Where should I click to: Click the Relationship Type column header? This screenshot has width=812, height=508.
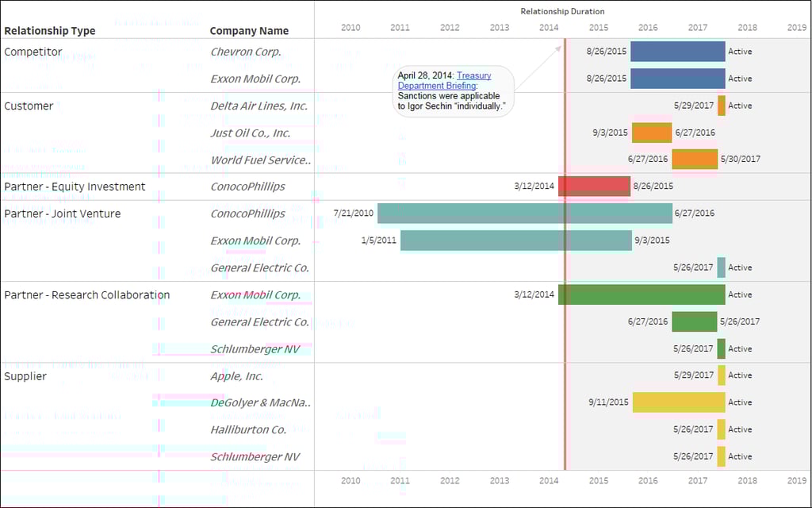pos(50,31)
